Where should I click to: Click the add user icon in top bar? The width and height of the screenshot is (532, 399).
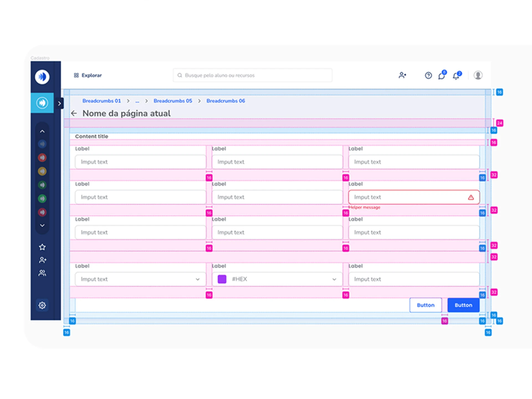pyautogui.click(x=402, y=75)
